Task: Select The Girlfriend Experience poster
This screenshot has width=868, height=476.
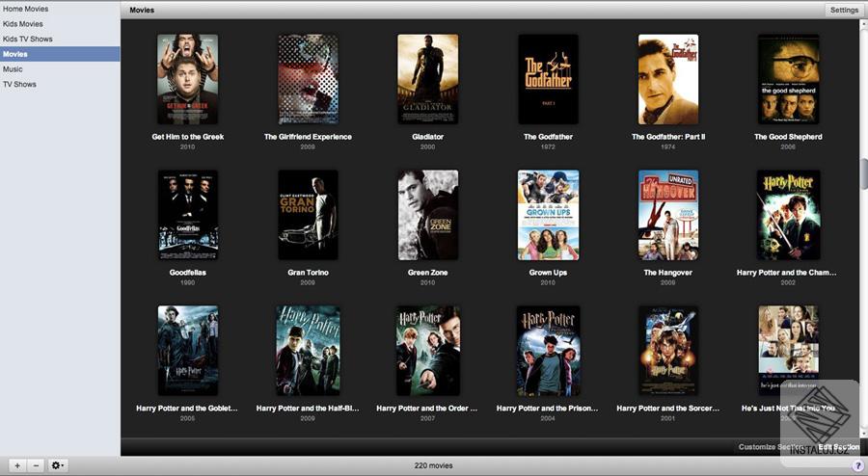Action: [308, 79]
